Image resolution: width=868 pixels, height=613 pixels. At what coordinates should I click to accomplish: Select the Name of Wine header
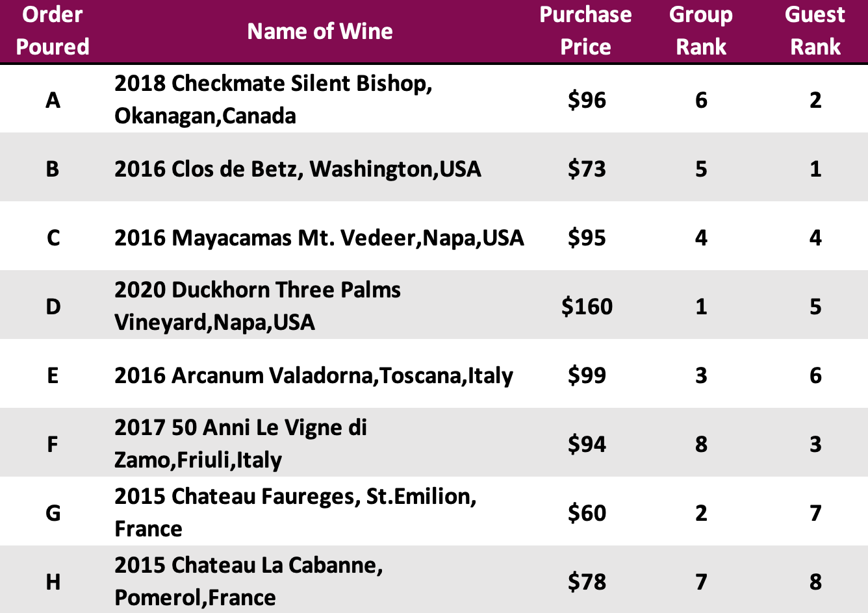[x=320, y=31]
